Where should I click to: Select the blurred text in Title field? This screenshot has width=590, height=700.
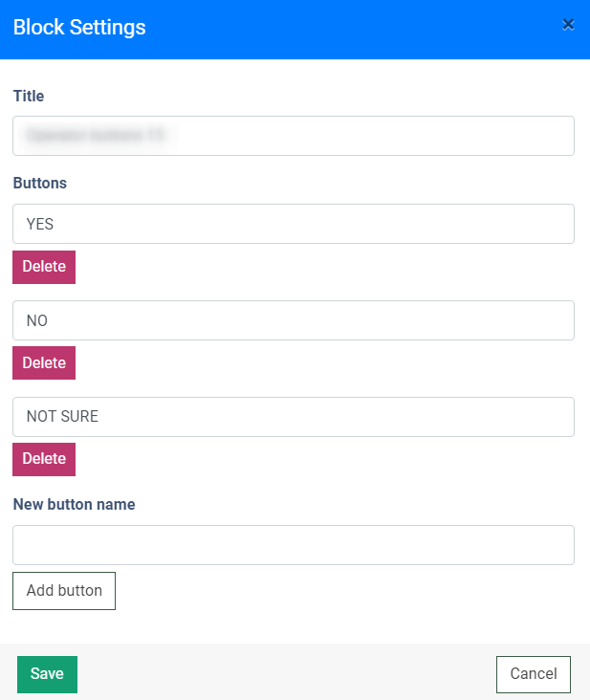point(96,136)
